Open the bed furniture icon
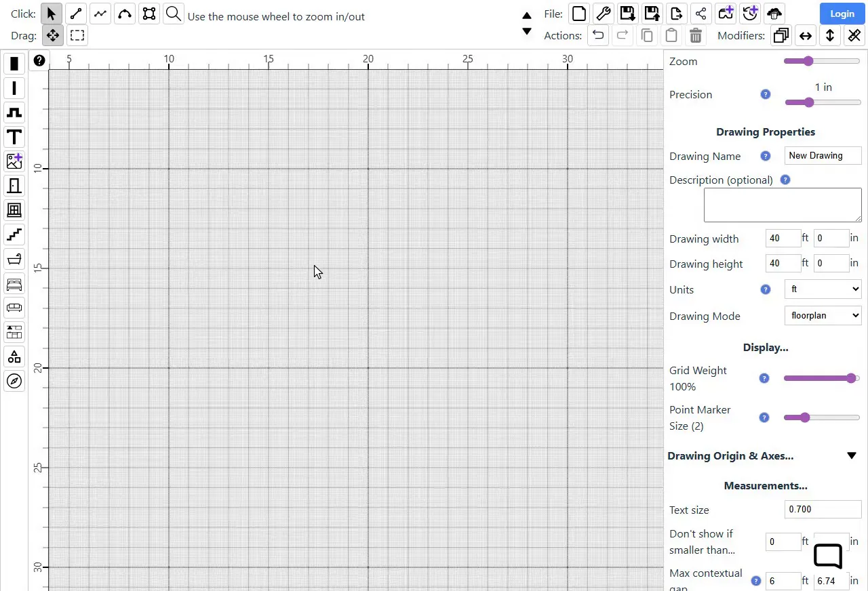 point(14,283)
